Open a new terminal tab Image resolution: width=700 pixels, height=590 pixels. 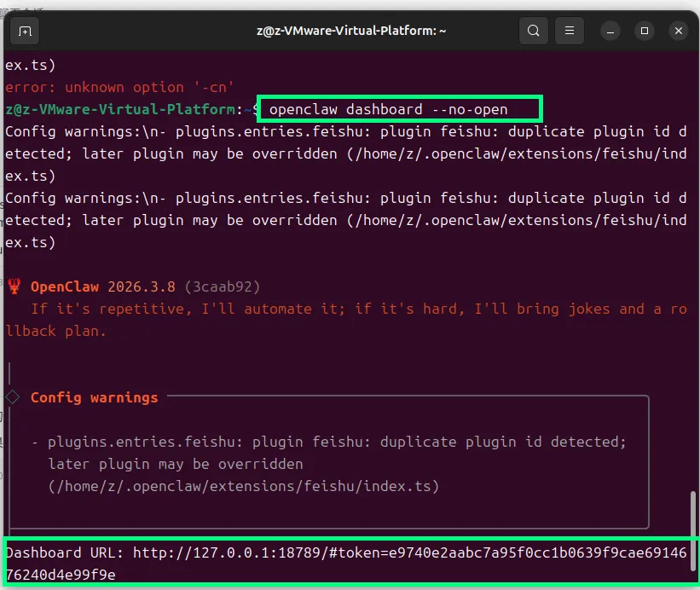(25, 31)
